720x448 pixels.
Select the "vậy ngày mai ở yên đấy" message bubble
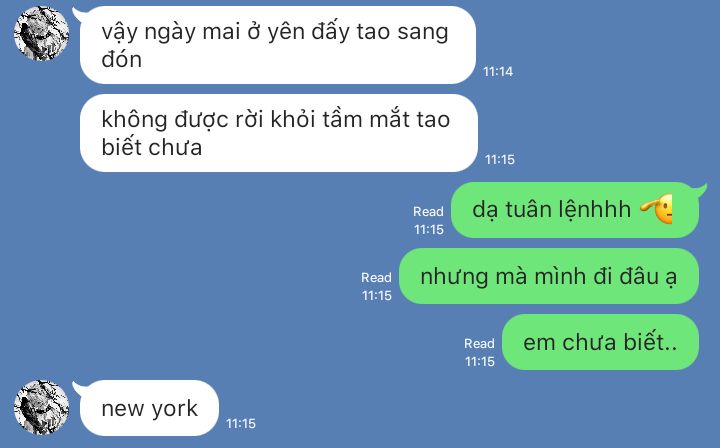pos(278,45)
